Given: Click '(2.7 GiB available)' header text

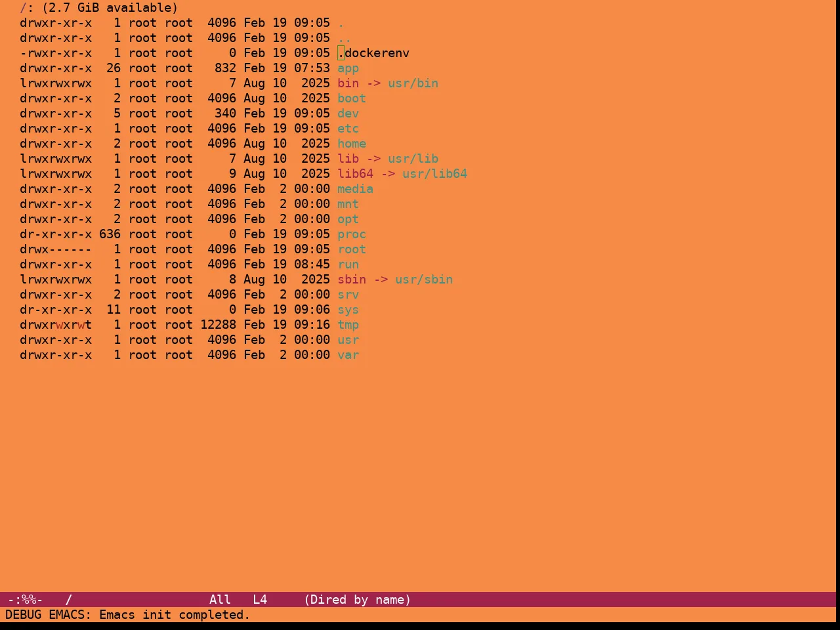Looking at the screenshot, I should tap(110, 8).
